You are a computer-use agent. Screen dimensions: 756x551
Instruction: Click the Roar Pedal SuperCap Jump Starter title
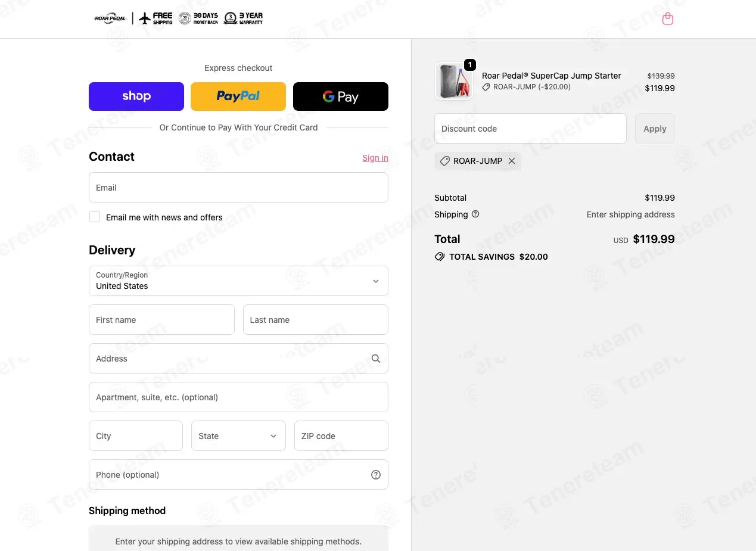(552, 76)
